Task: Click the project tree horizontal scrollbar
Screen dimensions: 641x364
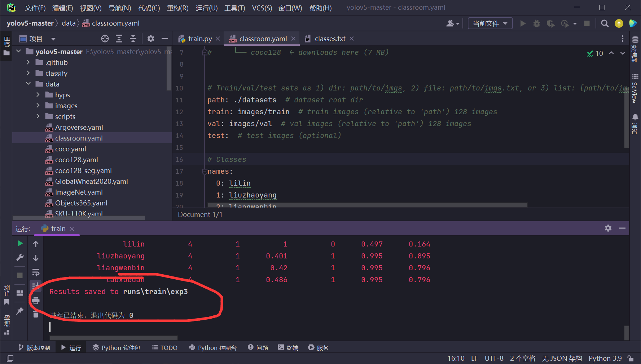Action: pyautogui.click(x=79, y=218)
